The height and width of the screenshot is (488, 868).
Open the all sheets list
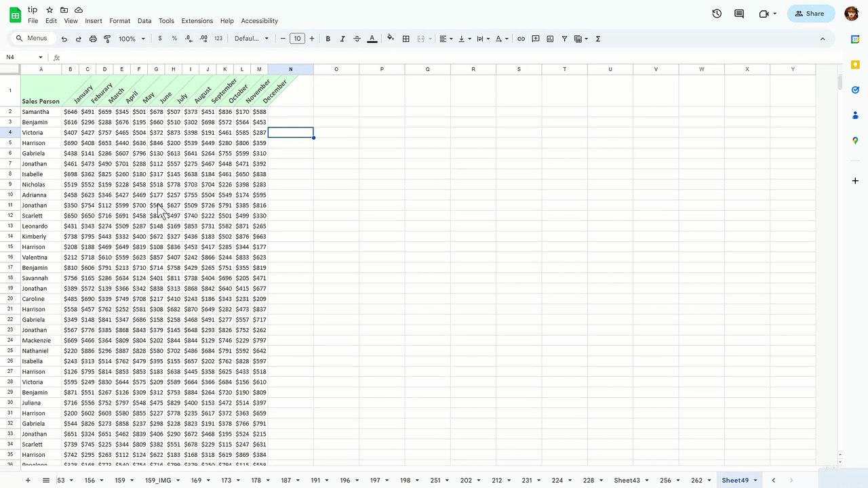[46, 481]
